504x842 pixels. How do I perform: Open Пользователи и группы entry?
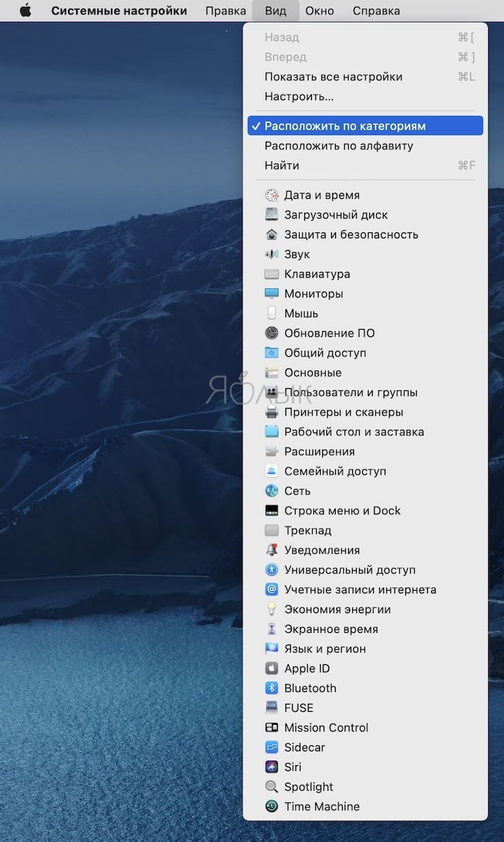[366, 392]
